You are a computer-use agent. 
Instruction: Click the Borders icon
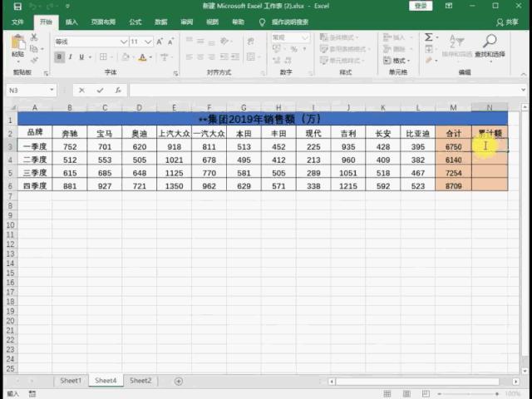point(103,57)
